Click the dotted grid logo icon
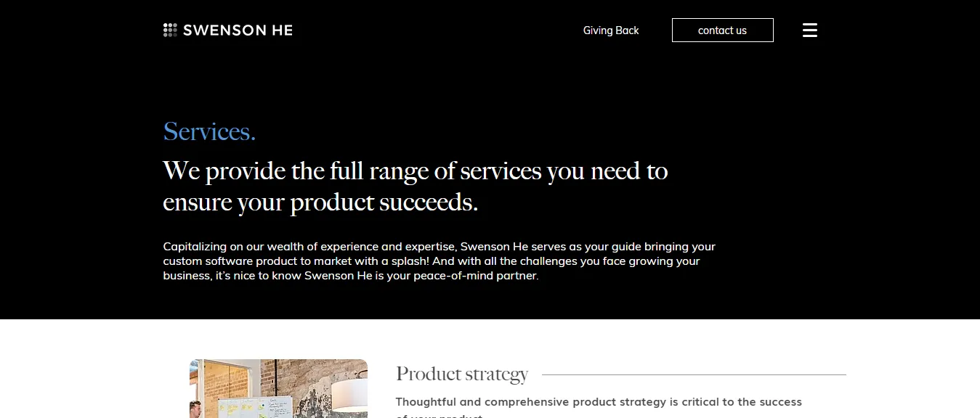 tap(170, 30)
